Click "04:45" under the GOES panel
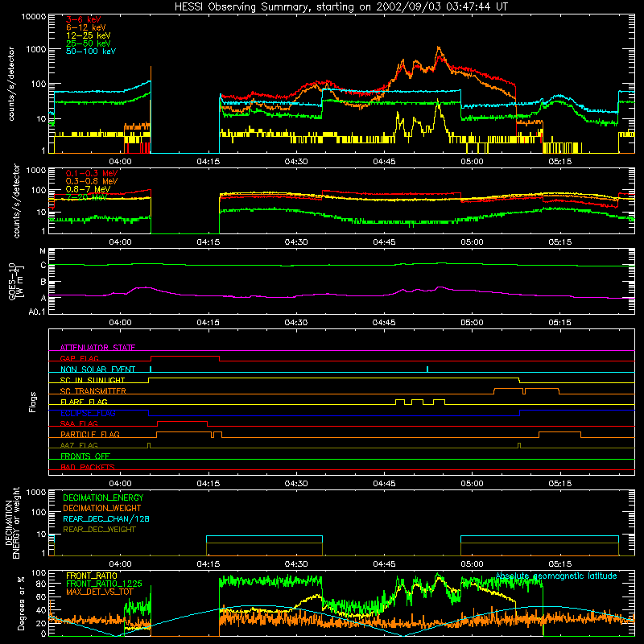 [x=384, y=322]
